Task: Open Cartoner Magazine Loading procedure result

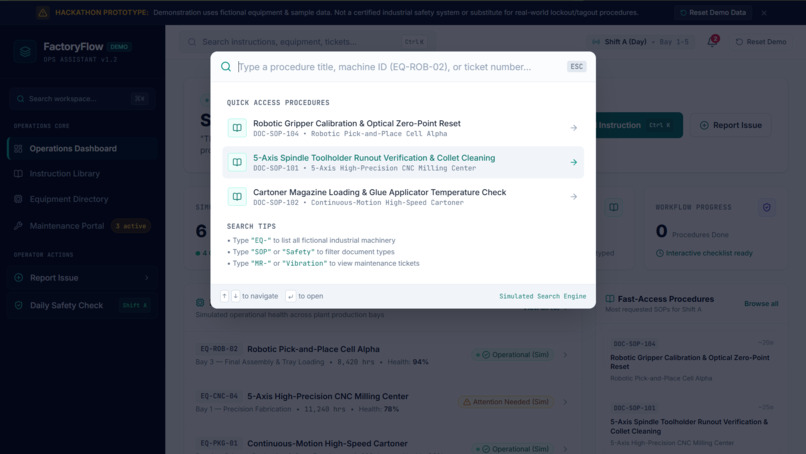Action: [403, 197]
